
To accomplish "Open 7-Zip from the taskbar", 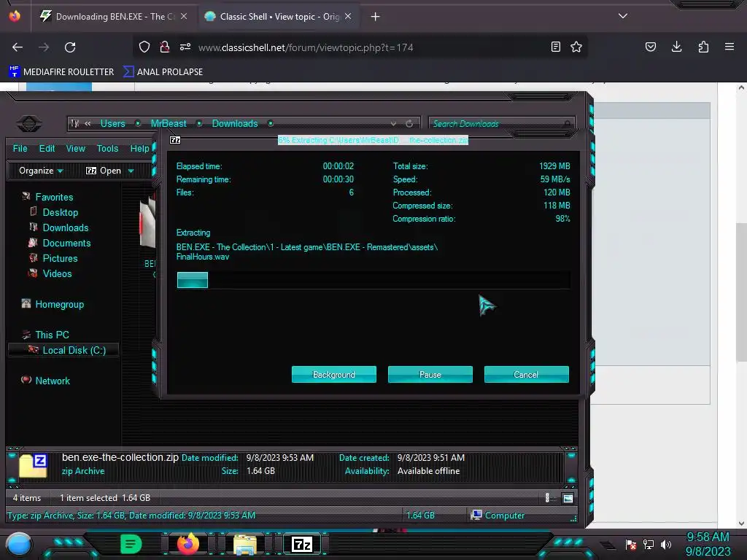I will (x=302, y=544).
